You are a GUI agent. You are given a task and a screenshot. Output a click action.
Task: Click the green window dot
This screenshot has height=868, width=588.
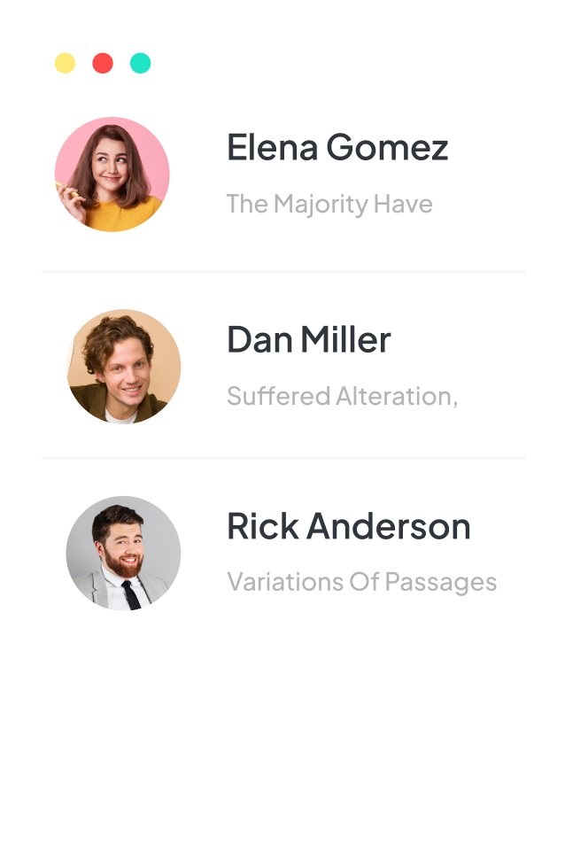point(140,63)
